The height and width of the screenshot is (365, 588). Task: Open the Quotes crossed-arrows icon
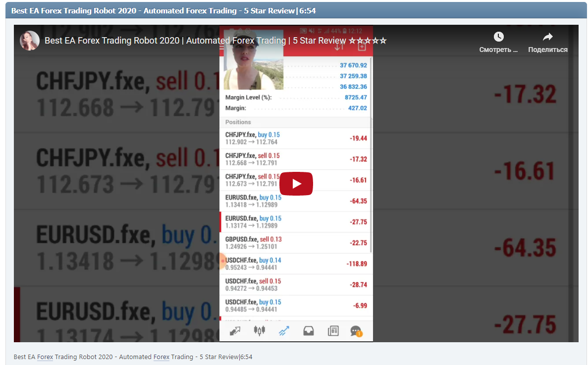click(235, 331)
